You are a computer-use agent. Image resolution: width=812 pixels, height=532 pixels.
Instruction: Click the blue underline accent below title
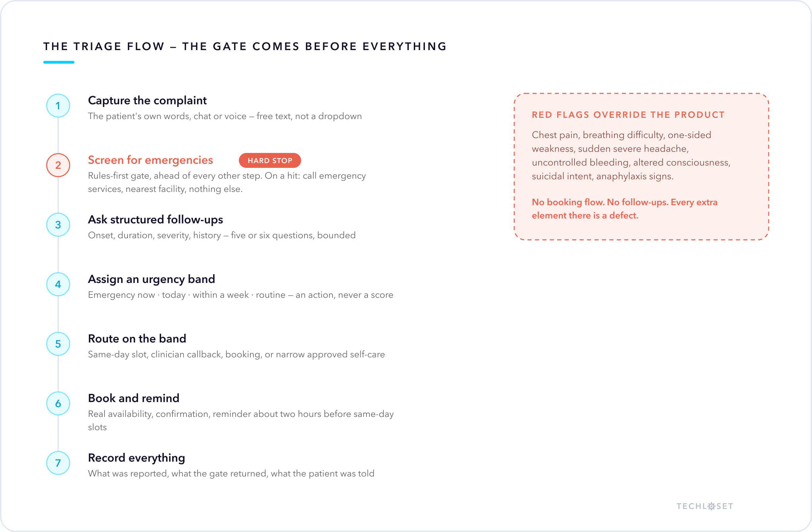click(x=59, y=62)
